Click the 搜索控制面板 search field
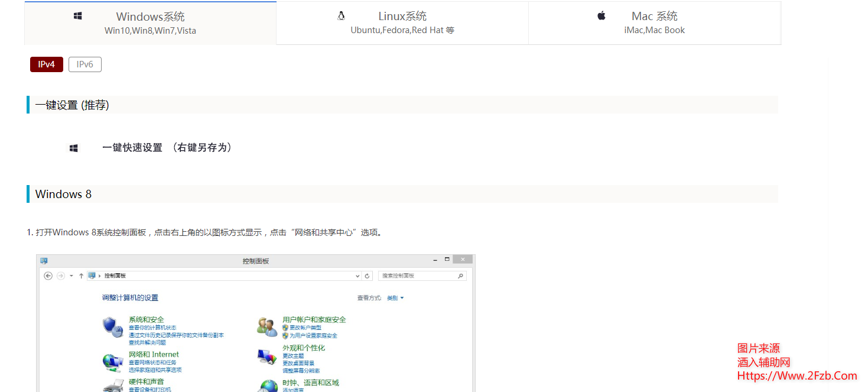This screenshot has height=392, width=868. pyautogui.click(x=420, y=276)
